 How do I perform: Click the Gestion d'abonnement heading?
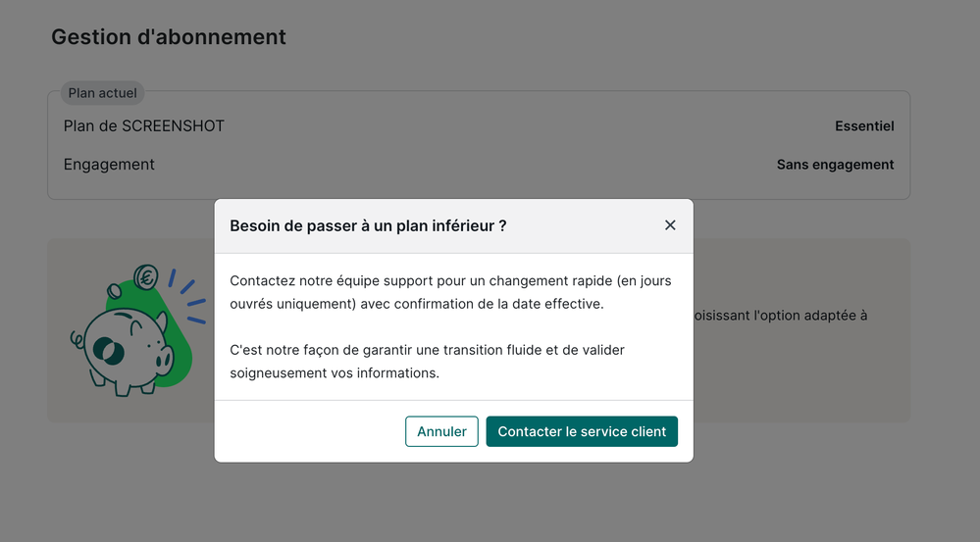pos(169,37)
